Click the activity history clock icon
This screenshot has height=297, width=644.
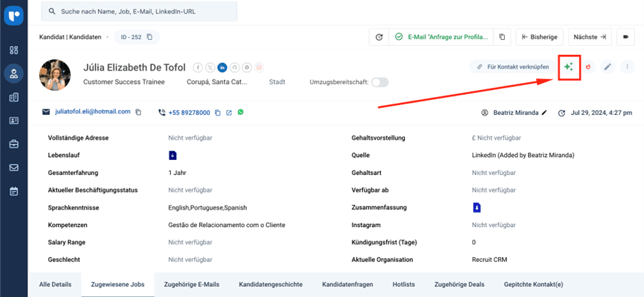tap(380, 37)
